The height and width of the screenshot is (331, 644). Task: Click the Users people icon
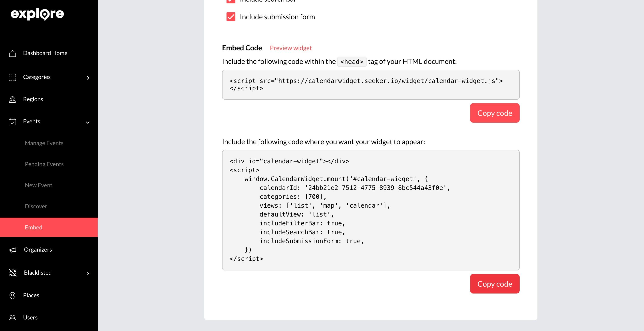[12, 317]
